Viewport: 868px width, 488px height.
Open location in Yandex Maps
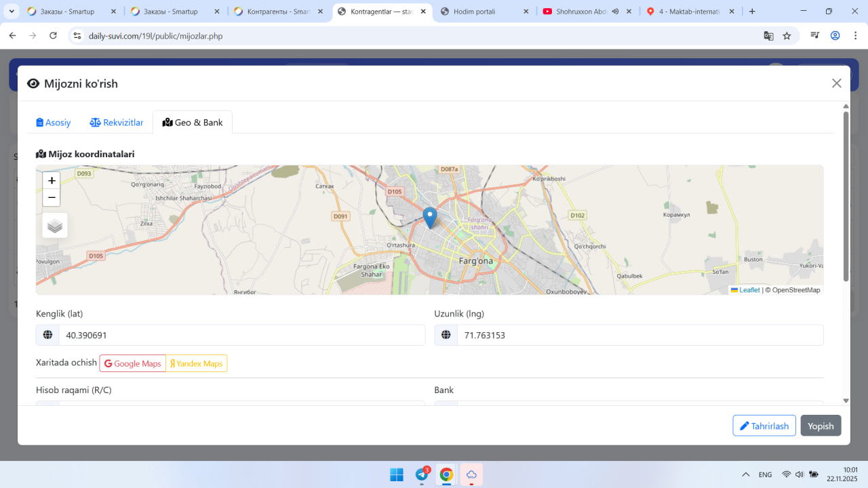197,364
